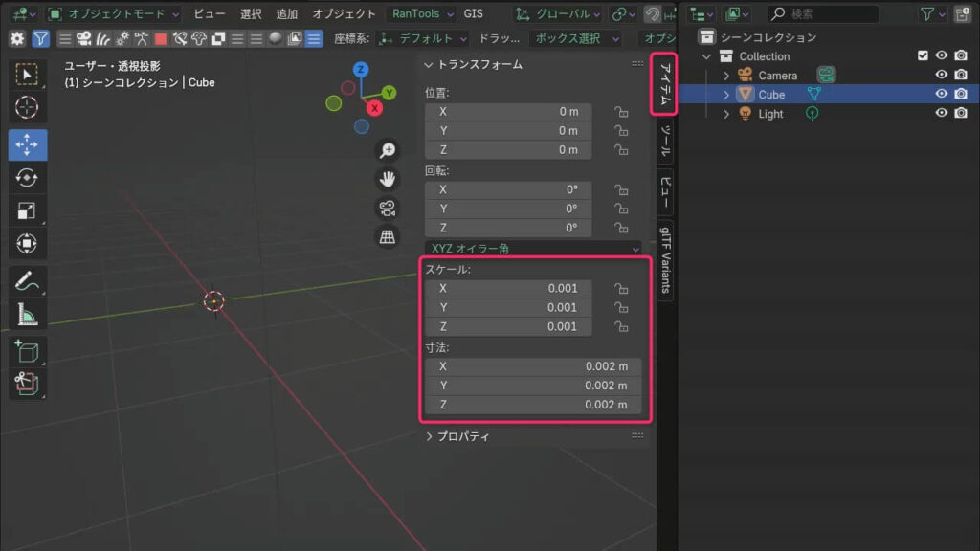This screenshot has width=980, height=551.
Task: Click the blue filter funnel icon in toolbar
Action: 40,38
